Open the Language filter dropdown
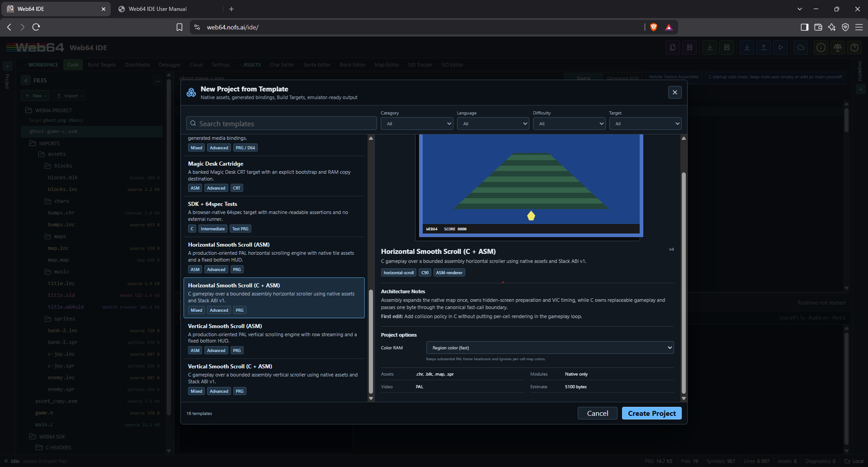The image size is (868, 467). pyautogui.click(x=493, y=124)
